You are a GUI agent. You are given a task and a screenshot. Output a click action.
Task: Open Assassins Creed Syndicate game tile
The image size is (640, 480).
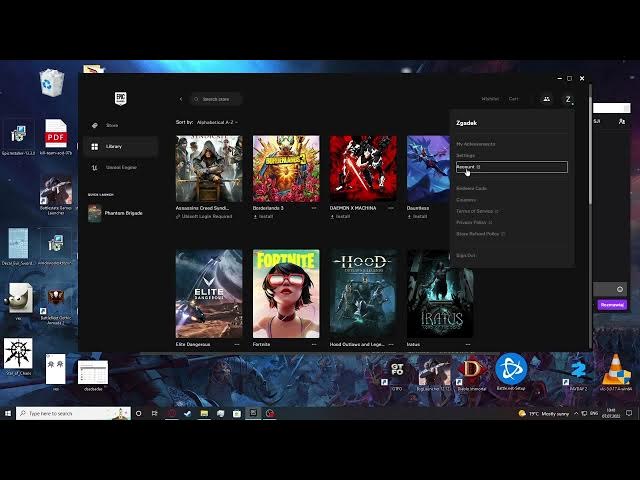(x=209, y=169)
